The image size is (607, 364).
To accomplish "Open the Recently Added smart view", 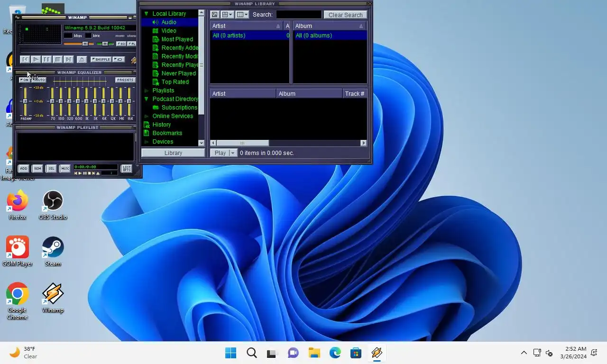I will pyautogui.click(x=180, y=48).
